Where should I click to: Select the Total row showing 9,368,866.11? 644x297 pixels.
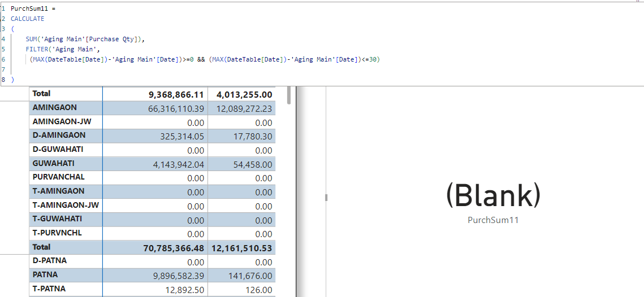pos(152,94)
